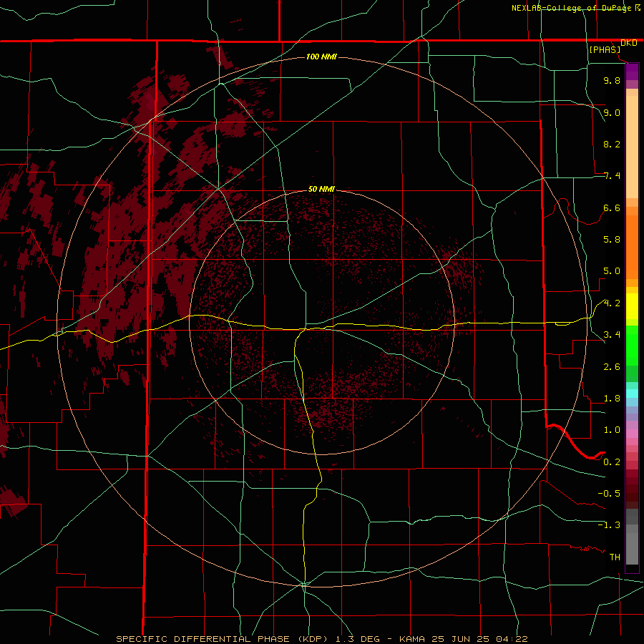Click the purple top segment of color bar
Screen dimensions: 644x644
coord(632,72)
